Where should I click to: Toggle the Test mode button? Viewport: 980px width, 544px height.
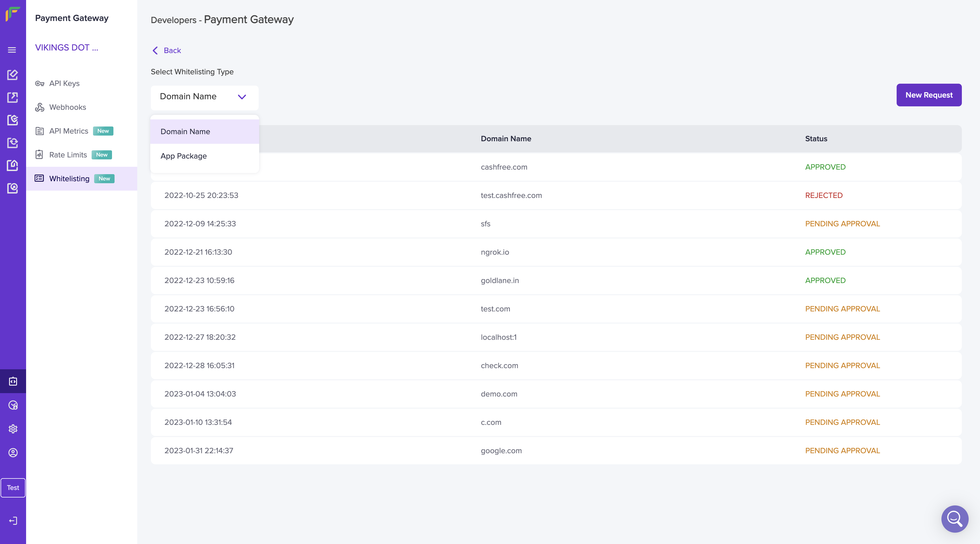click(13, 487)
